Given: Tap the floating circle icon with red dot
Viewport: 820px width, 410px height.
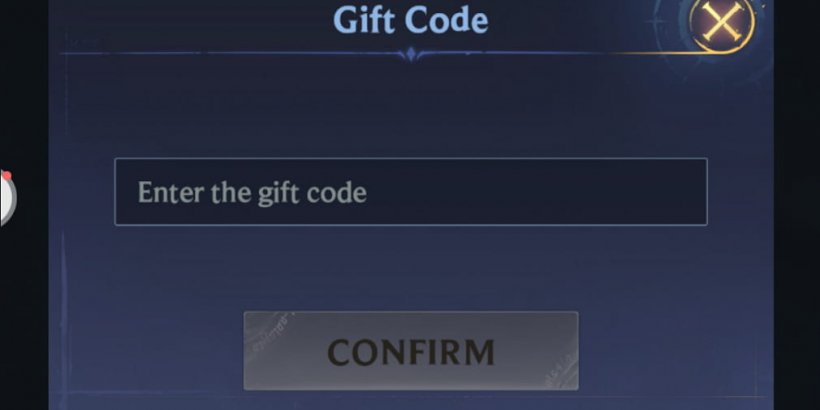Looking at the screenshot, I should tap(7, 198).
